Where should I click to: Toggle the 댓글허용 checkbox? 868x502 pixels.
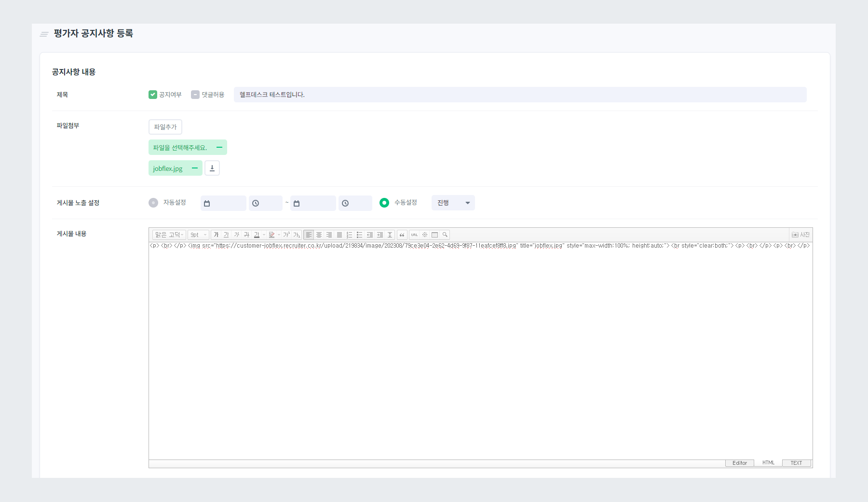[x=195, y=95]
